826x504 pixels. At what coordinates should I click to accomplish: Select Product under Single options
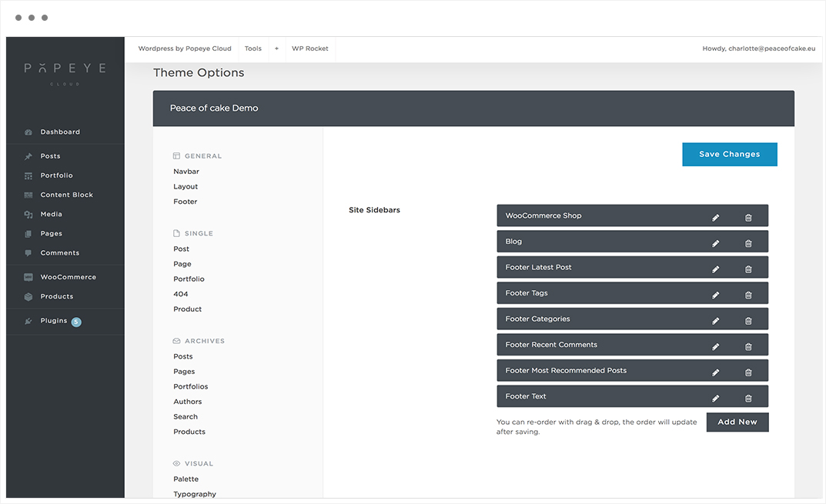pos(188,309)
